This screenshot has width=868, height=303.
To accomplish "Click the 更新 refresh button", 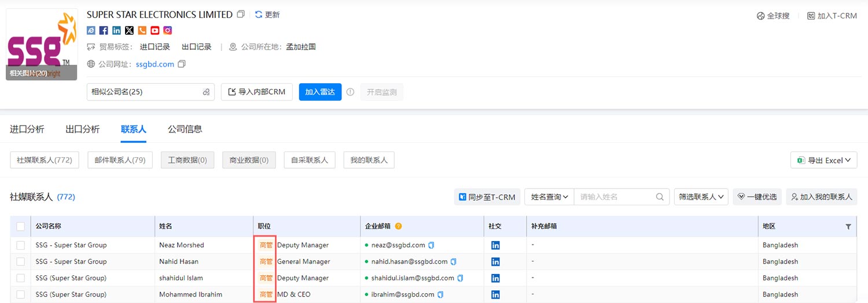I will tap(267, 14).
